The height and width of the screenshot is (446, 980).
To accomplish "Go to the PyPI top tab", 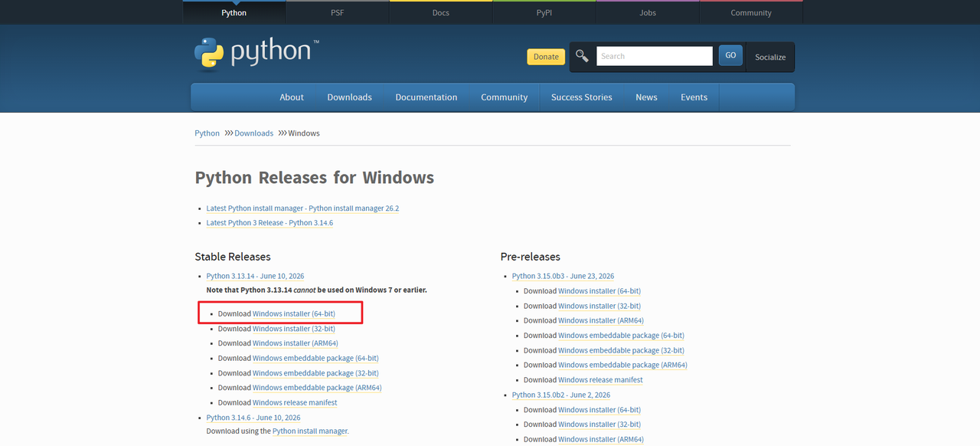I will (x=544, y=12).
